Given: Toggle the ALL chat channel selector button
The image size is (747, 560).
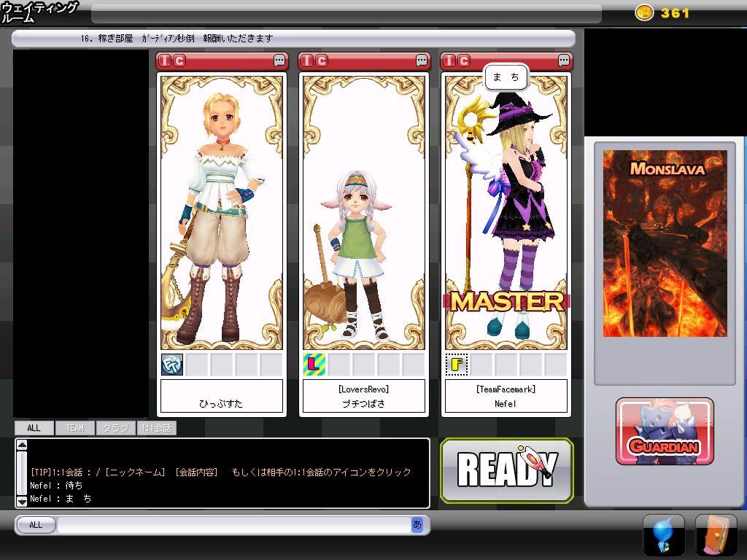Looking at the screenshot, I should tap(36, 525).
